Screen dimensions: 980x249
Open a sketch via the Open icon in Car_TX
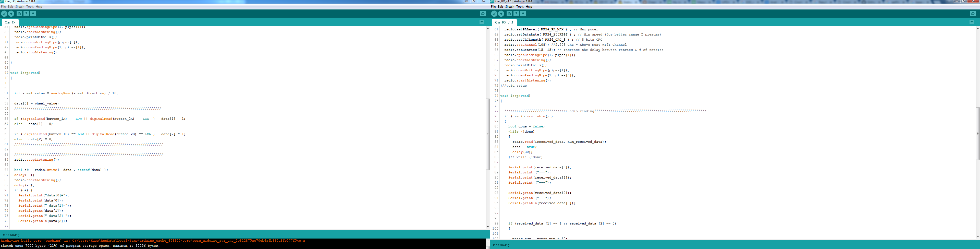(x=26, y=13)
